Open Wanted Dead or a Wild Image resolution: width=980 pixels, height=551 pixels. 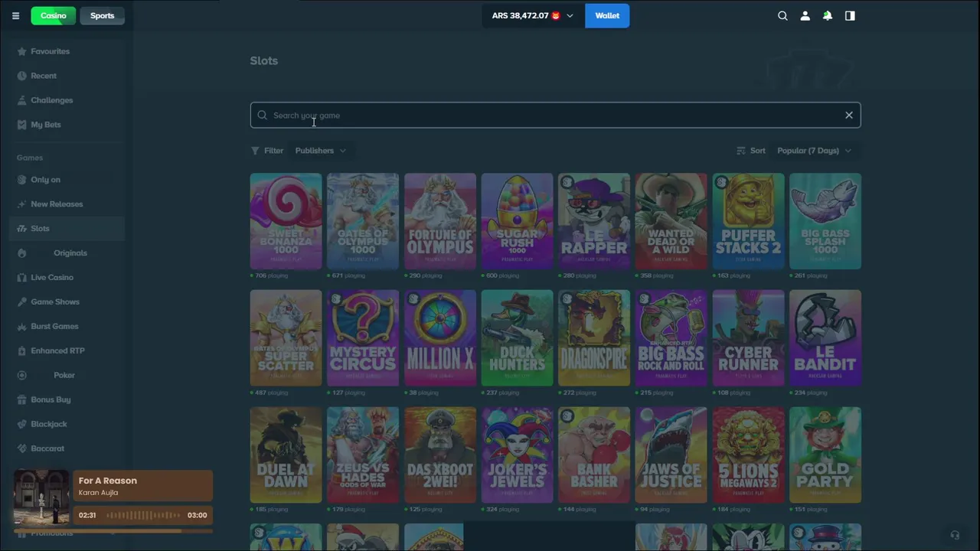pos(671,221)
